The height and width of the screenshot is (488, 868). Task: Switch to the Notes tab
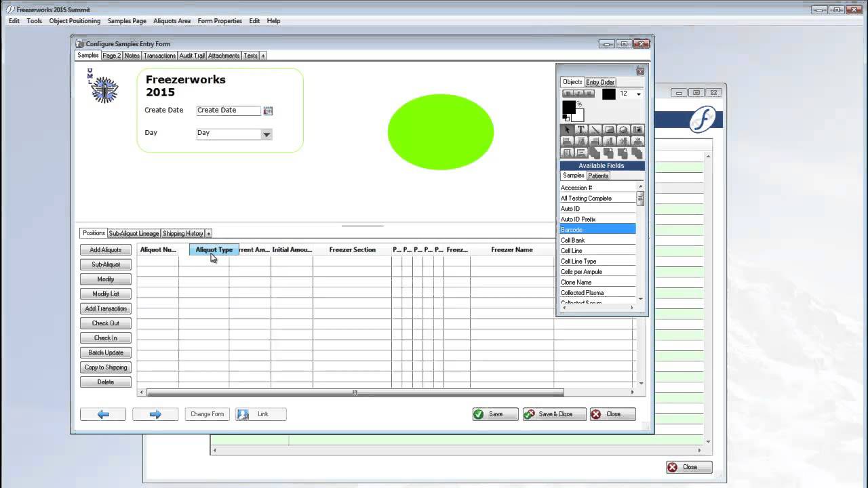132,56
